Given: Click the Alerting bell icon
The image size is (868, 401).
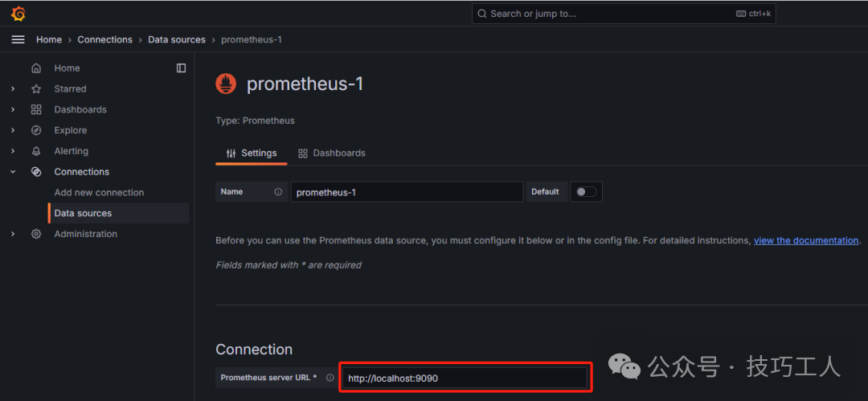Looking at the screenshot, I should point(36,151).
